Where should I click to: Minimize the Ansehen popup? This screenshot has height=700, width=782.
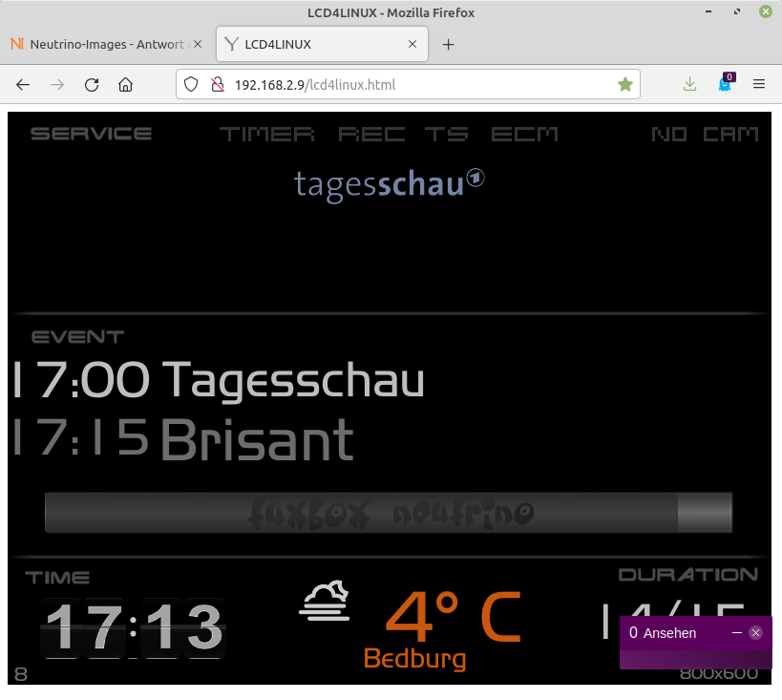[737, 633]
